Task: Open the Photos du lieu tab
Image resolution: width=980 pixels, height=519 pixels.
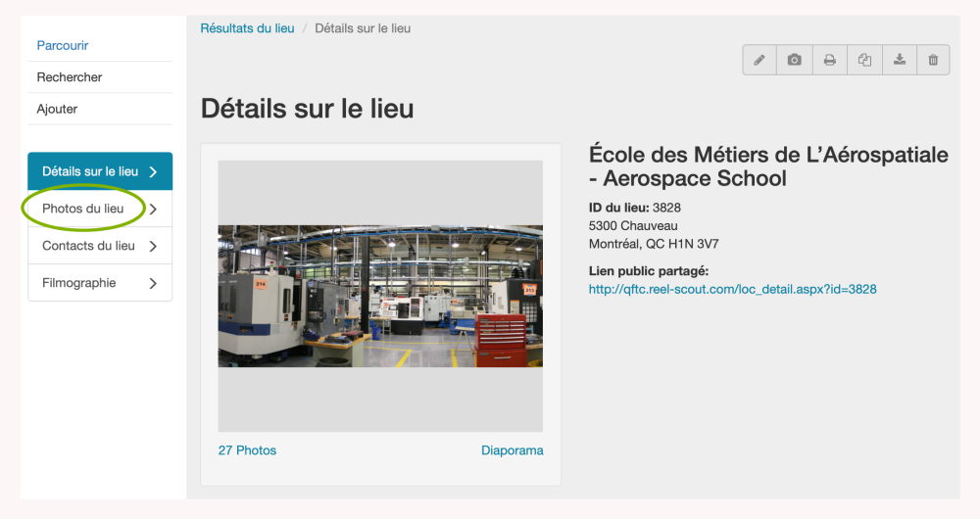Action: [x=100, y=209]
